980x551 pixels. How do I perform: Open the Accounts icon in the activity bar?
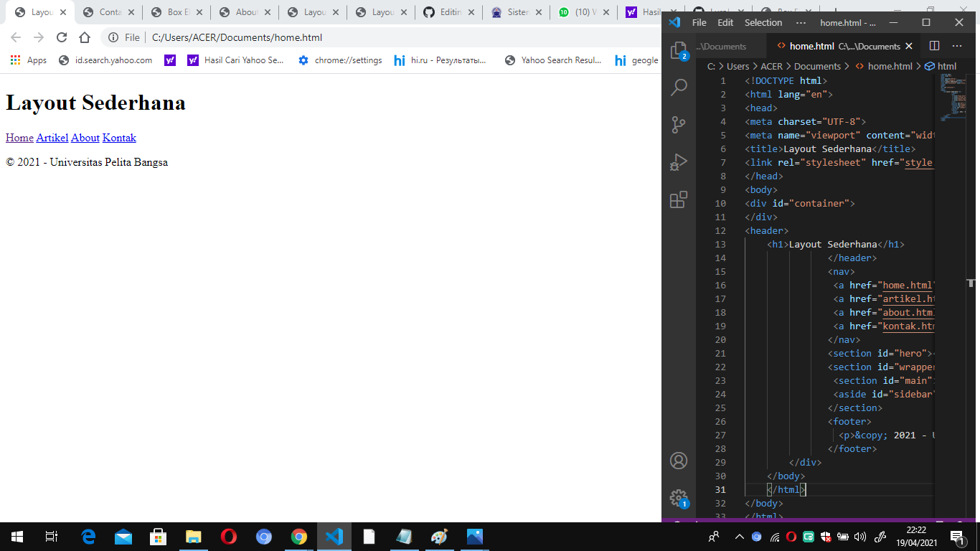pyautogui.click(x=679, y=461)
